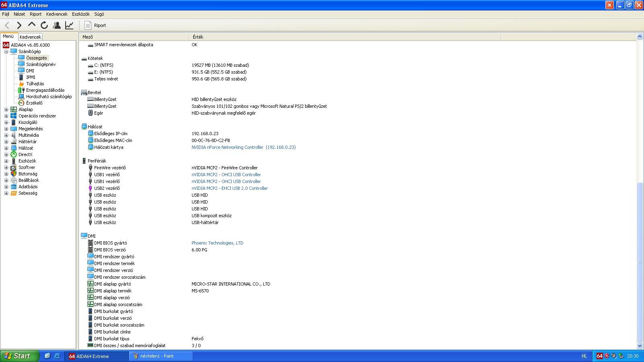Image resolution: width=644 pixels, height=362 pixels.
Task: Click the Biztonság shield icon
Action: (x=14, y=174)
